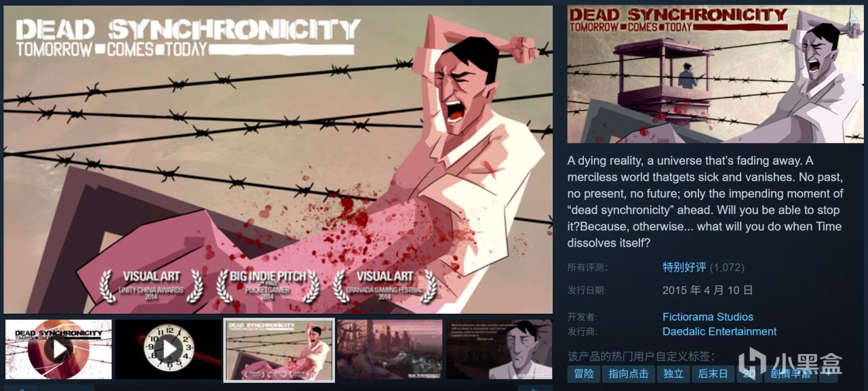
Task: Click the large main screenshot preview
Action: (x=278, y=160)
